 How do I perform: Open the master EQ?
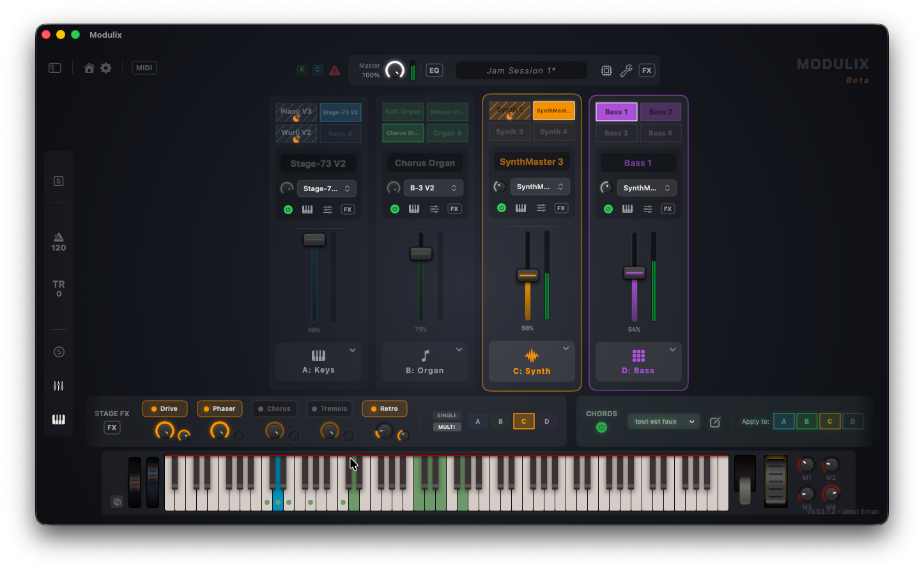(x=435, y=70)
